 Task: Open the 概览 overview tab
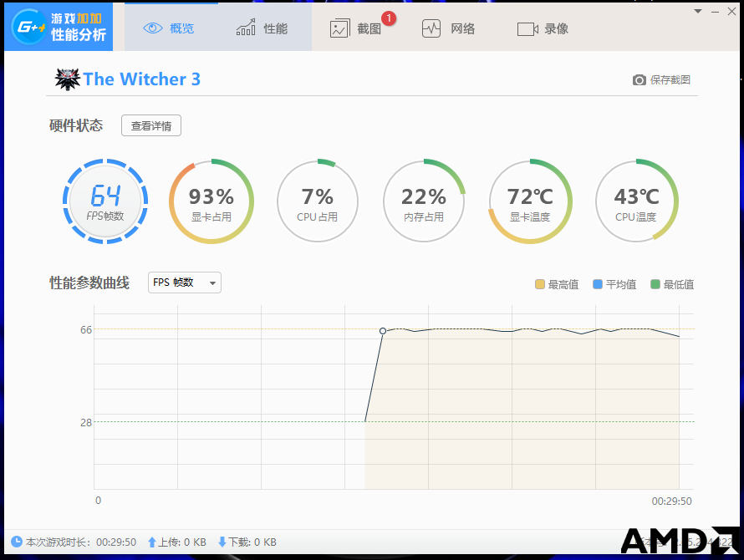(x=171, y=28)
